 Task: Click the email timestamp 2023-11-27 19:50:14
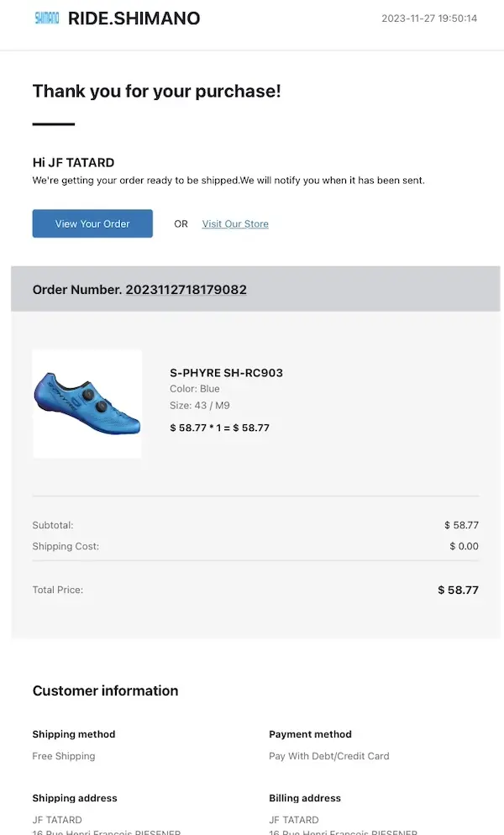[429, 18]
